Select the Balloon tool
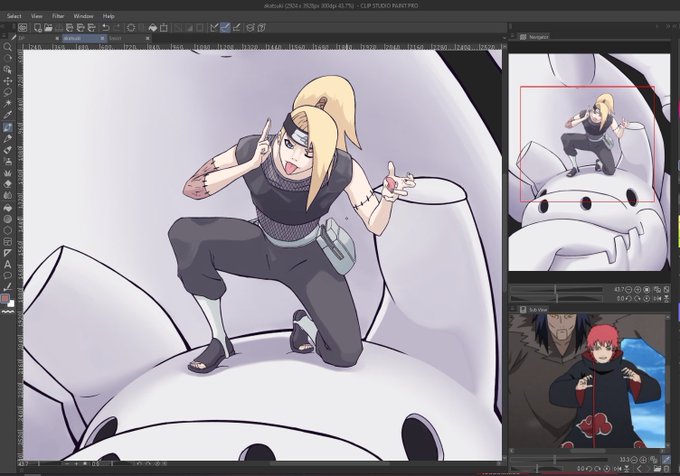 [7, 276]
